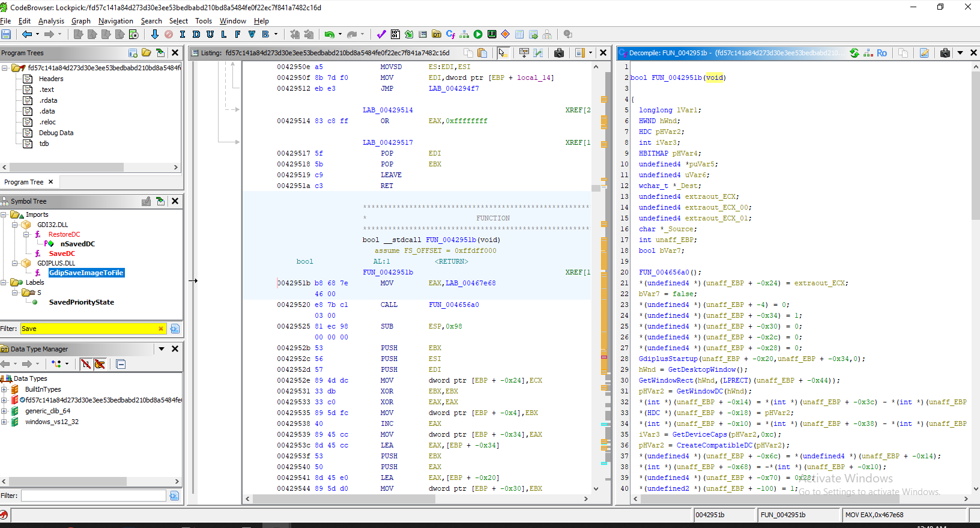Save the program using the floppy icon

[x=6, y=35]
